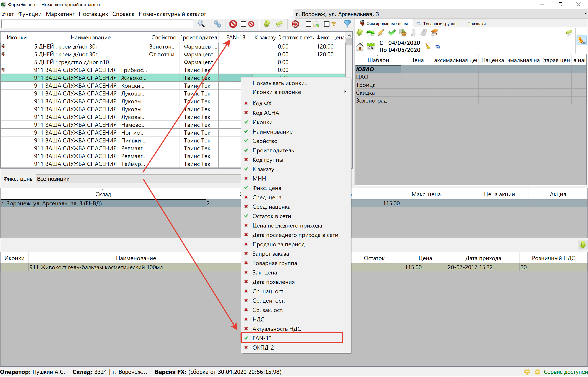
Task: Open the Маркетинг menu
Action: [60, 14]
